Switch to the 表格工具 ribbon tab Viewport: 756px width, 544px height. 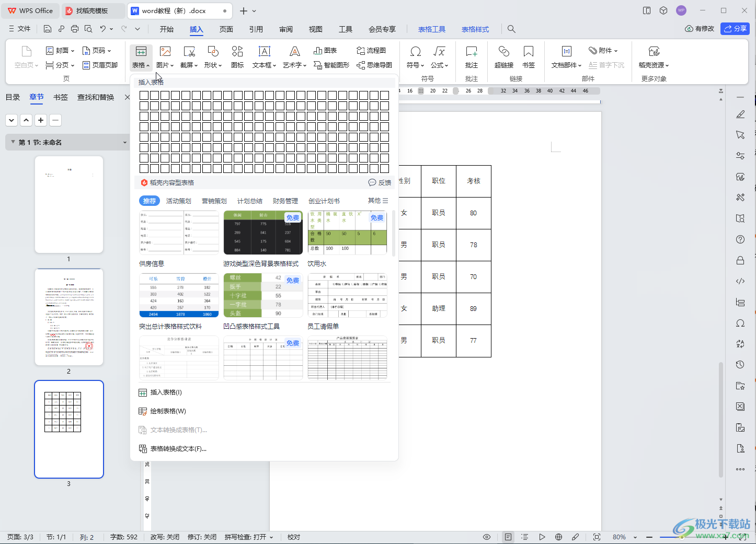pyautogui.click(x=432, y=29)
